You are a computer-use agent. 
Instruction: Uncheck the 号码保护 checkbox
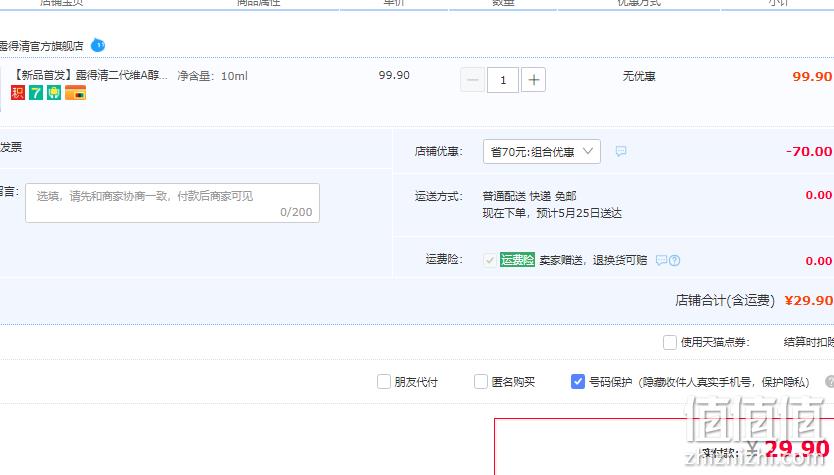click(x=578, y=381)
